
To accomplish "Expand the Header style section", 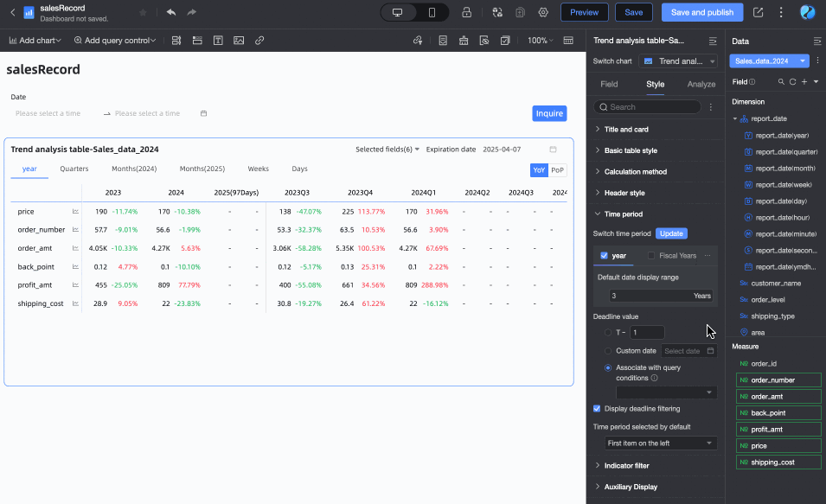I will (x=623, y=193).
